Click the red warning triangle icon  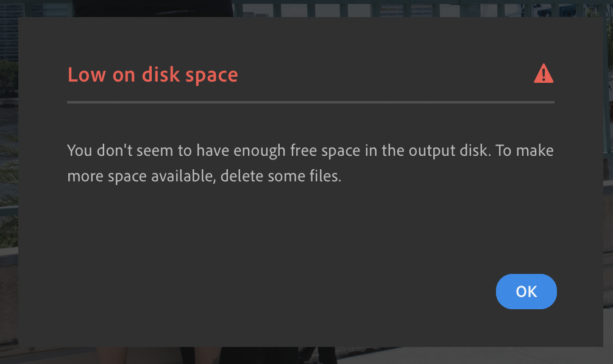point(543,74)
